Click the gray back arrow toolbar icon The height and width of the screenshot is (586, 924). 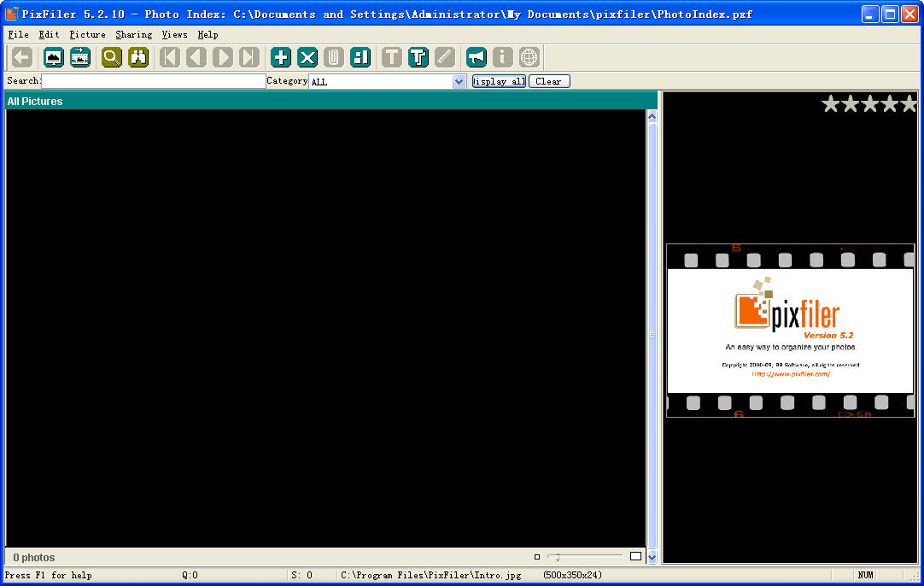[x=22, y=57]
